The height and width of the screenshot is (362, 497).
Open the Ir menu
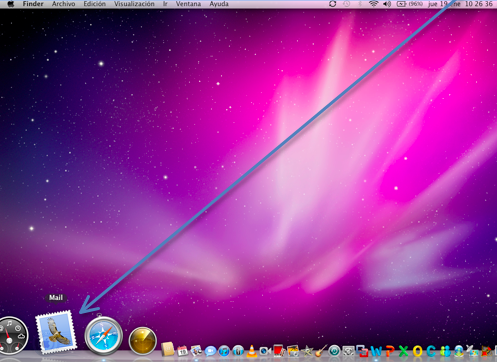165,4
